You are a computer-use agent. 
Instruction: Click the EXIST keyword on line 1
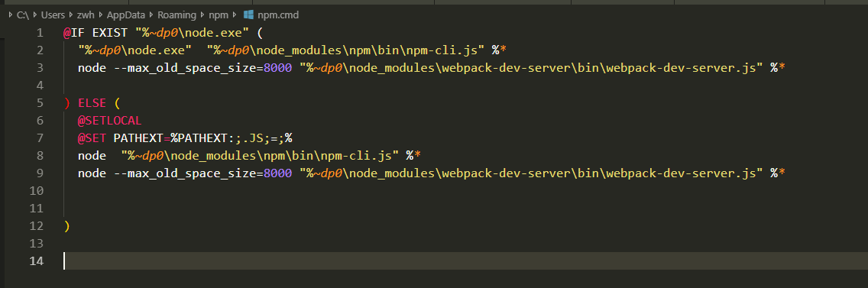[x=110, y=33]
